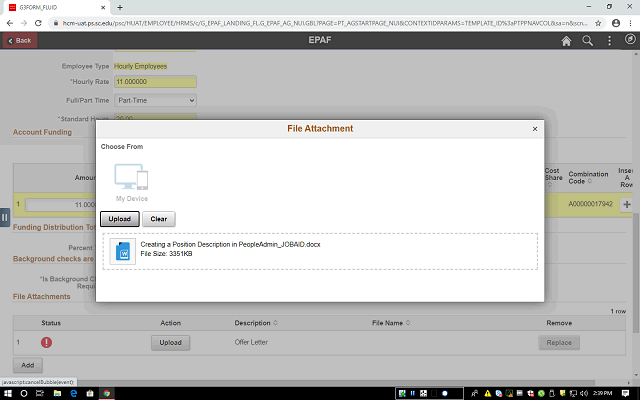This screenshot has height=400, width=640.
Task: Open the notification center icon
Action: 625,393
